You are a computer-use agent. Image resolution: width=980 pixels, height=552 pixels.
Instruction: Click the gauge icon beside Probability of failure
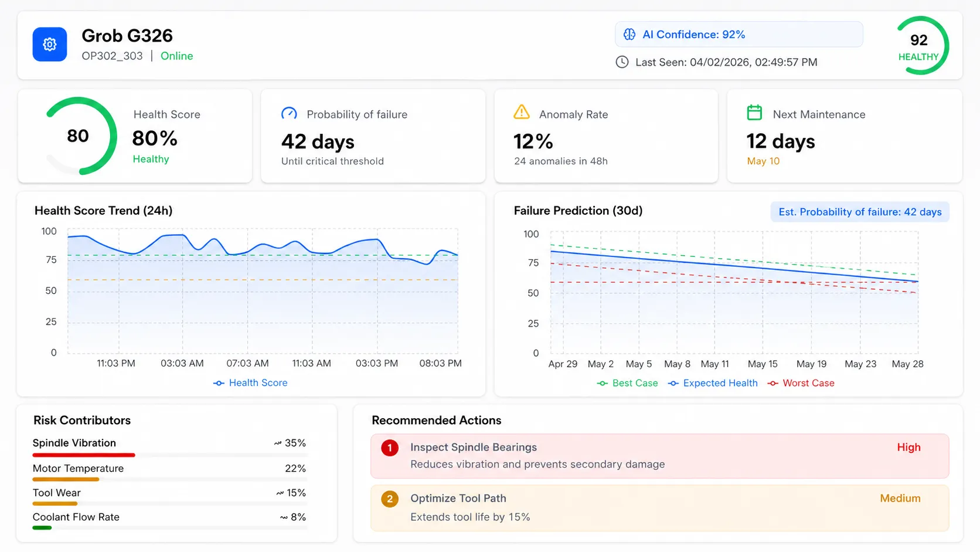pos(289,114)
